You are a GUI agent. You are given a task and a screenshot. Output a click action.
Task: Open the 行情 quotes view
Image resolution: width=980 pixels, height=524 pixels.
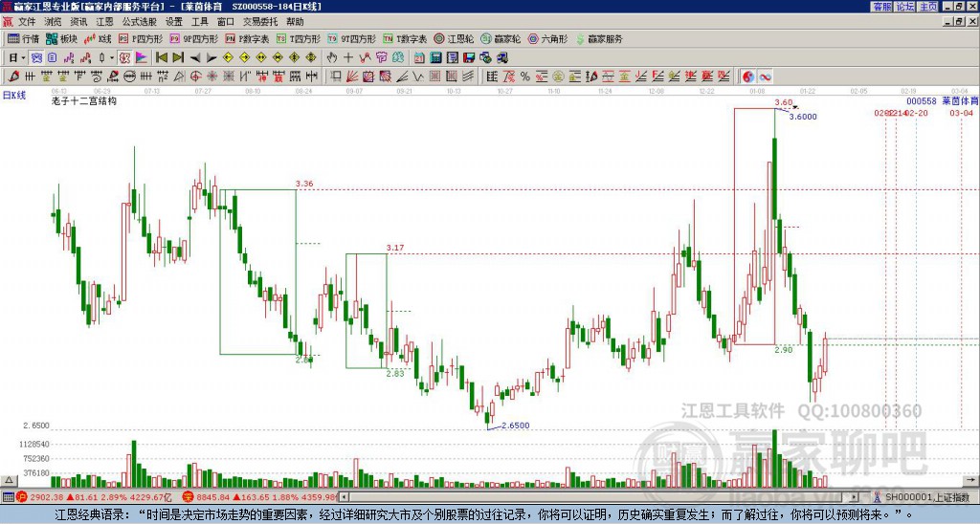(23, 38)
